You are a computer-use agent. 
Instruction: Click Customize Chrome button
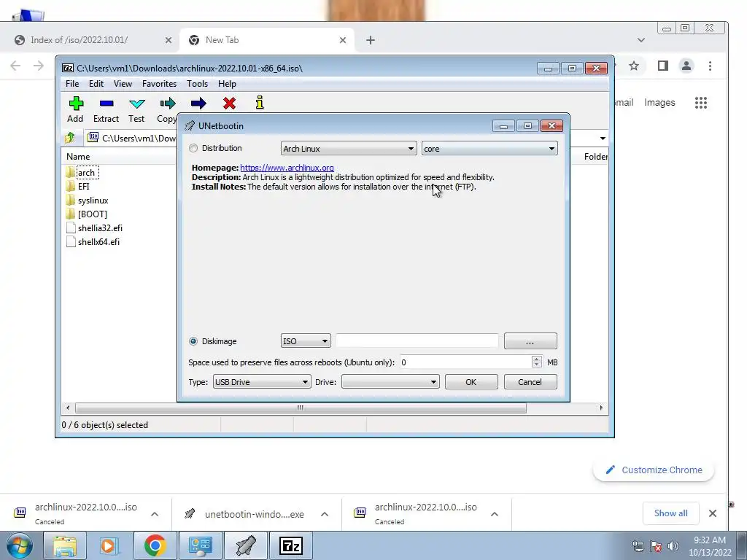[654, 470]
